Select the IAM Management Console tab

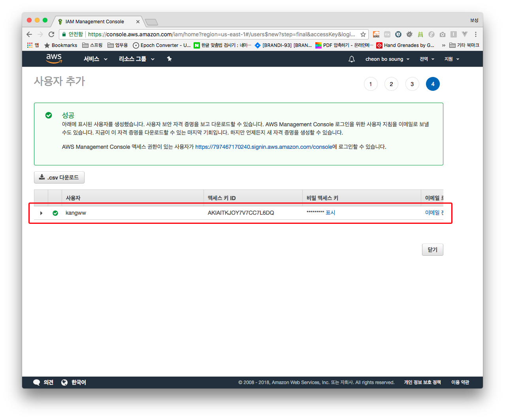click(95, 22)
